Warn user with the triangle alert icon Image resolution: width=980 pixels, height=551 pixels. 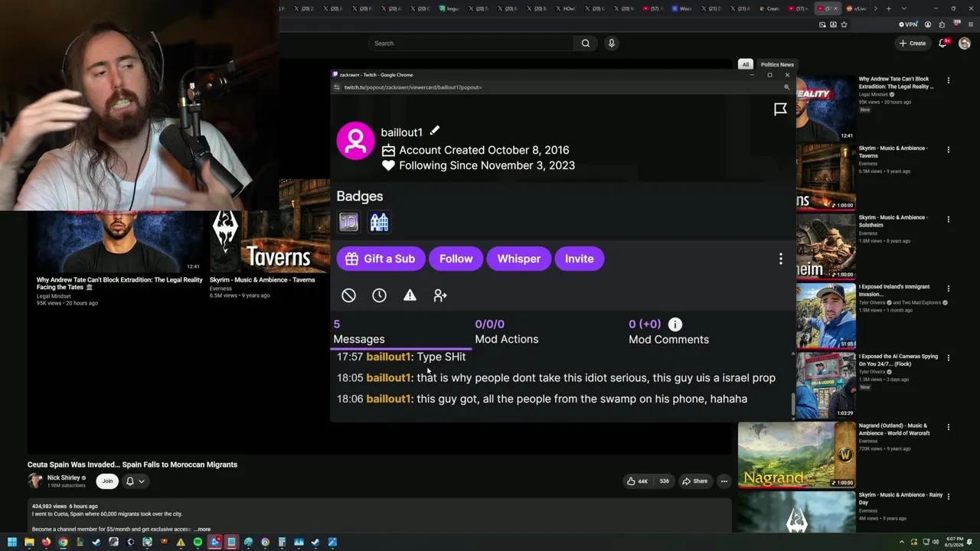(410, 295)
